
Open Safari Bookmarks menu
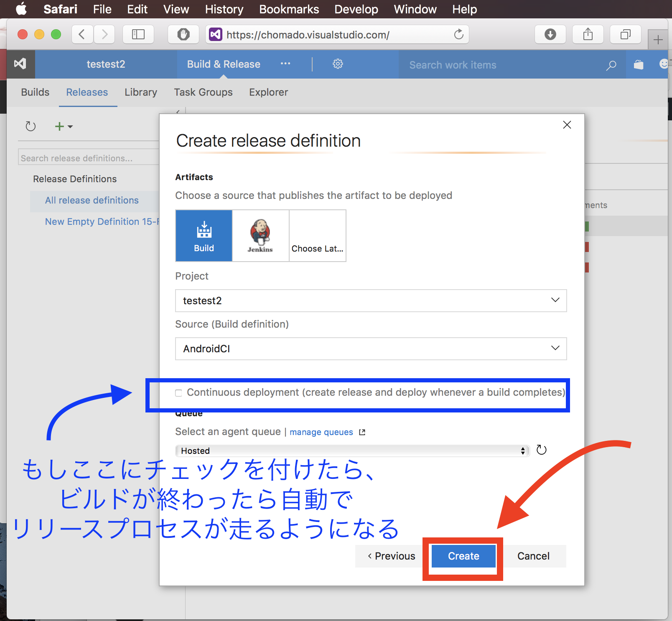pos(289,9)
